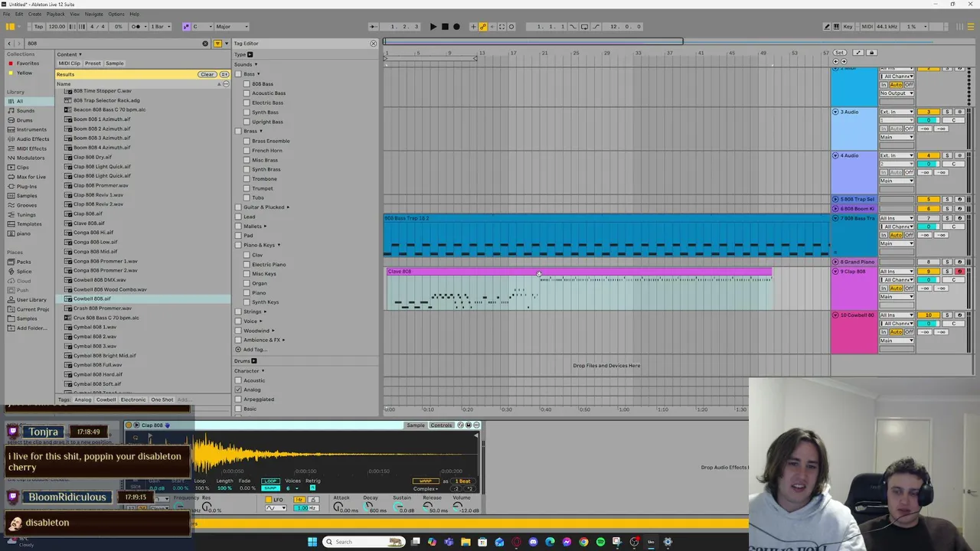980x551 pixels.
Task: Open the 4 Audio track Ext. In dropdown
Action: [x=897, y=156]
